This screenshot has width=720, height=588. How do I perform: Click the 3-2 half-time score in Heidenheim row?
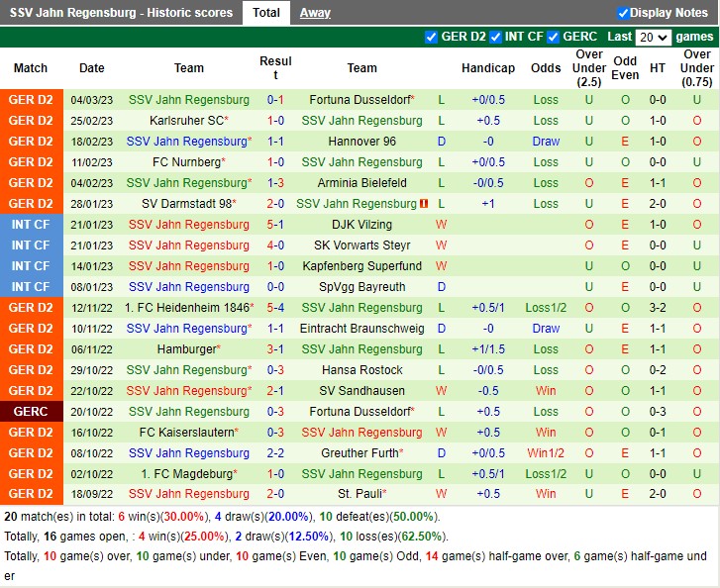click(x=658, y=308)
